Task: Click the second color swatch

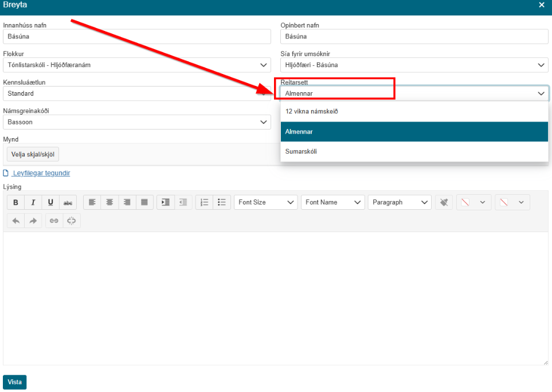Action: click(x=504, y=202)
